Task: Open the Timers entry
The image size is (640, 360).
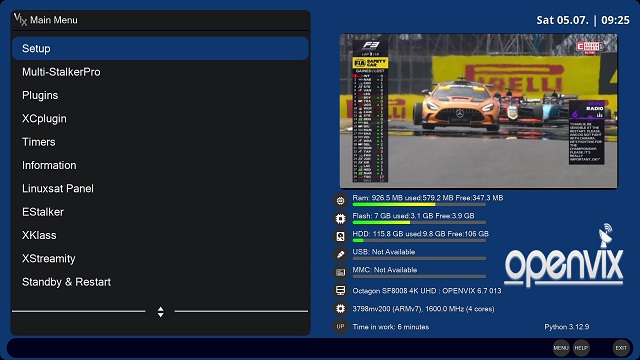Action: tap(160, 142)
